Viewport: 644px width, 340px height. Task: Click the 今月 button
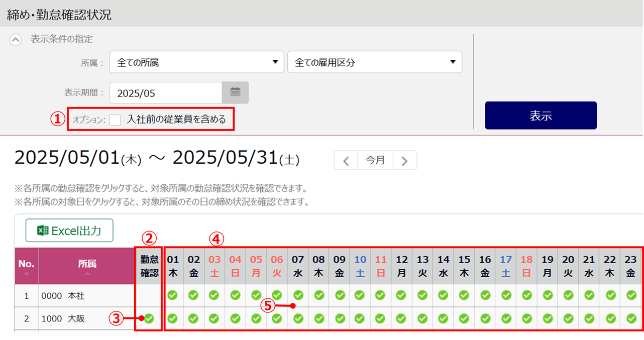375,161
